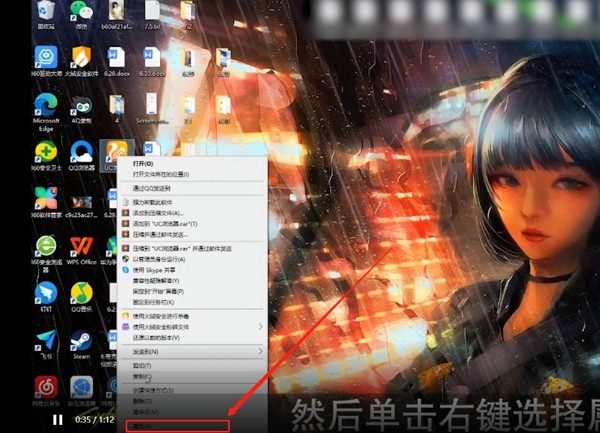Choose 打开(O) in the context menu
600x433 pixels.
tap(192, 163)
